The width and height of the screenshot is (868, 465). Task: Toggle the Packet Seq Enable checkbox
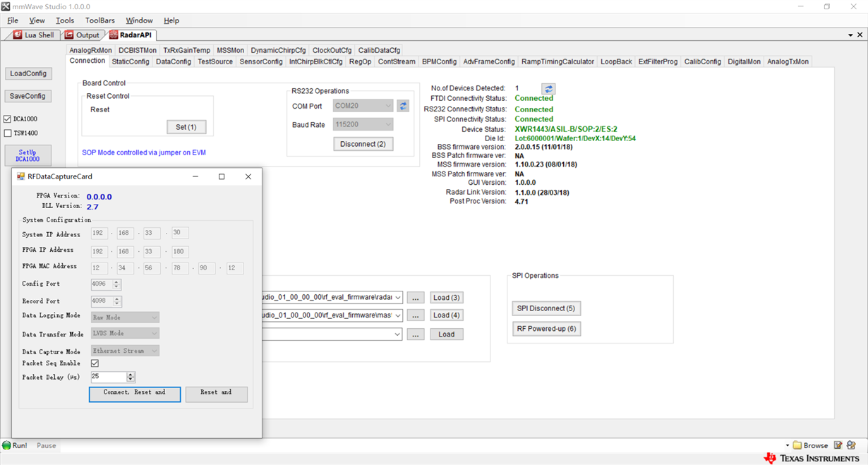pos(95,363)
